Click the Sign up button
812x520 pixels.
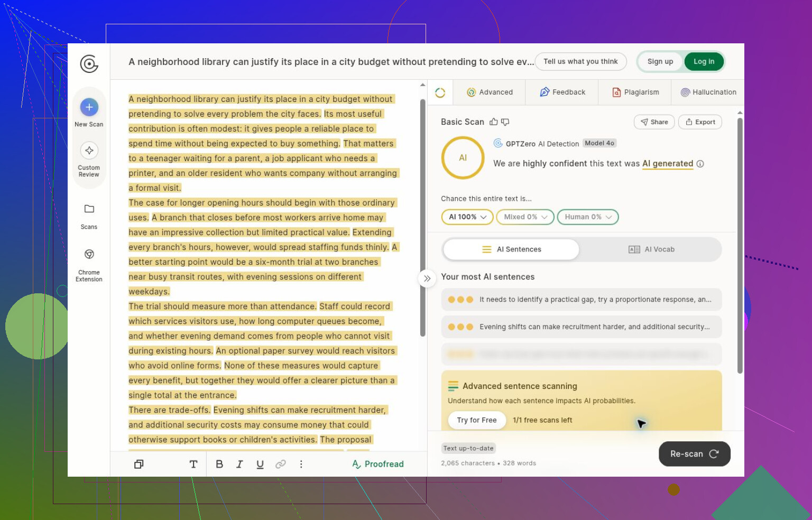coord(660,62)
